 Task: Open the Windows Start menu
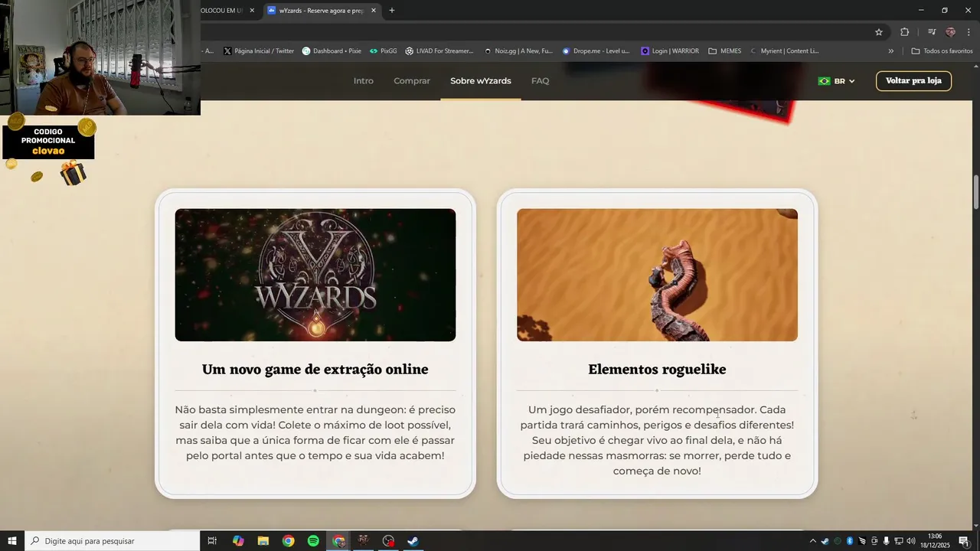click(12, 541)
